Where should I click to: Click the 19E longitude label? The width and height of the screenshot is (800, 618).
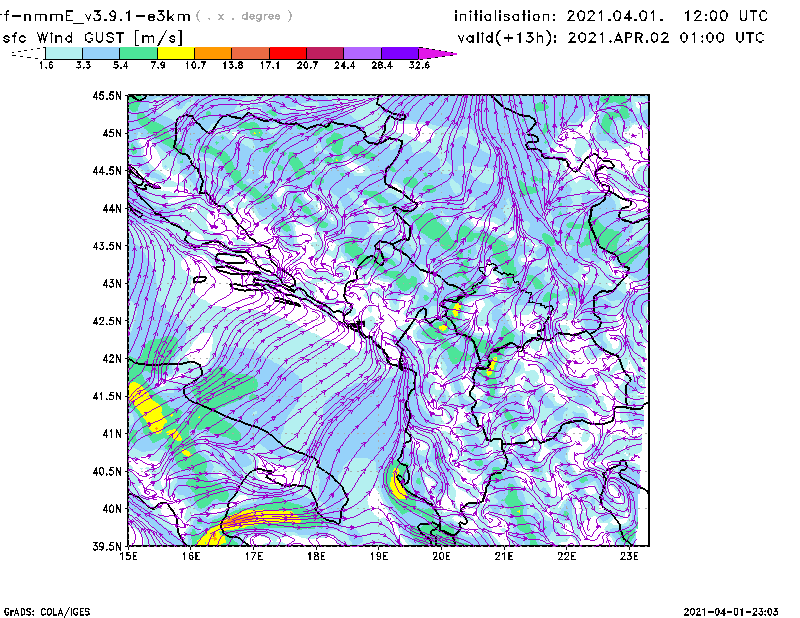click(x=379, y=556)
